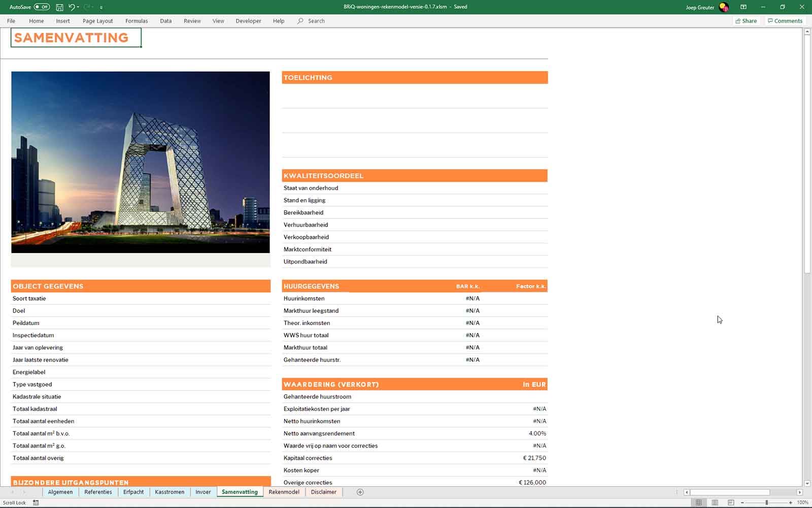
Task: Click the Share button
Action: (x=746, y=21)
